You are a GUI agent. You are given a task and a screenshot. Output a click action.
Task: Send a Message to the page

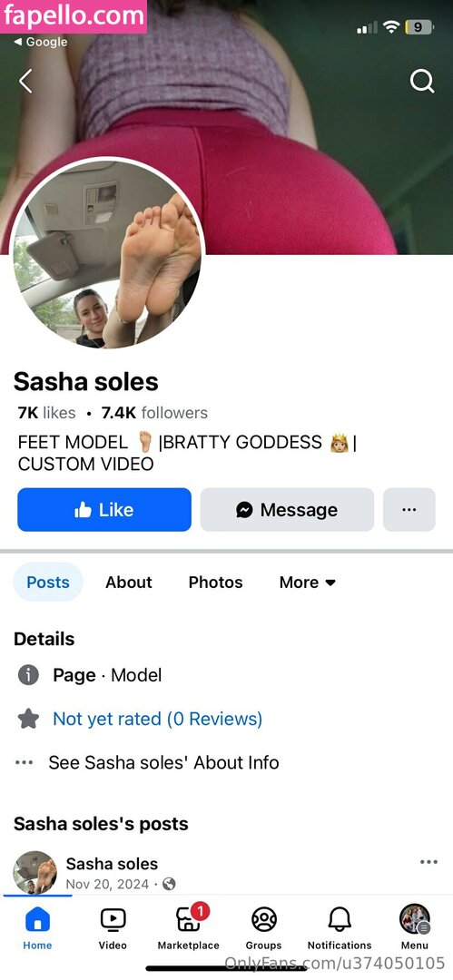(x=287, y=509)
